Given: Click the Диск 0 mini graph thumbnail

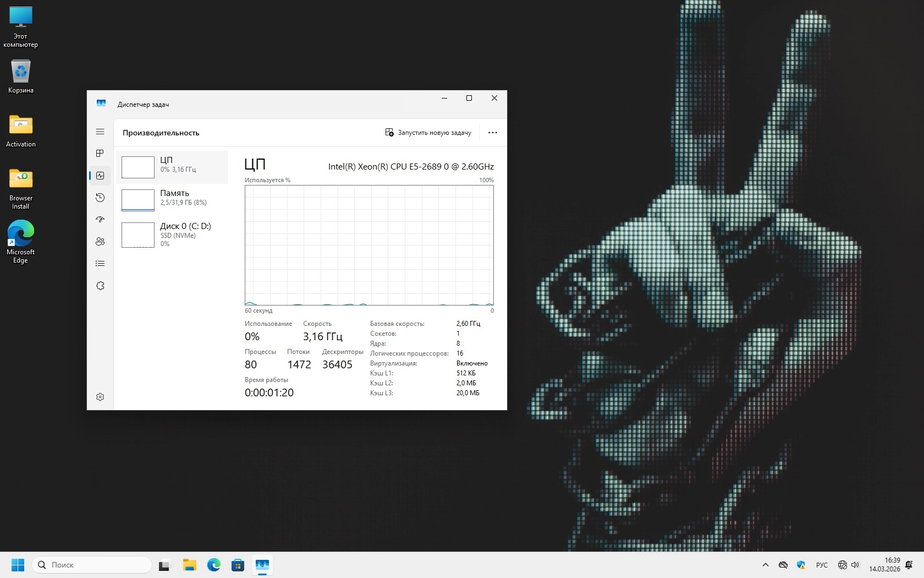Looking at the screenshot, I should tap(138, 235).
